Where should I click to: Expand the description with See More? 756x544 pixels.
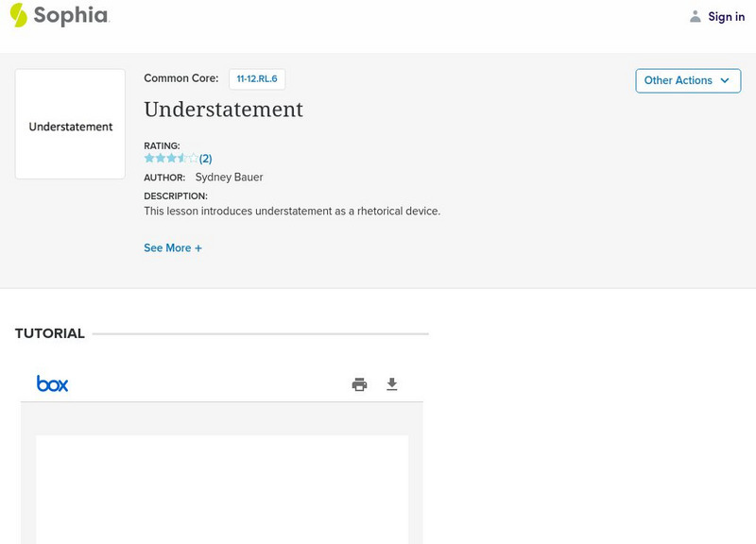tap(173, 247)
